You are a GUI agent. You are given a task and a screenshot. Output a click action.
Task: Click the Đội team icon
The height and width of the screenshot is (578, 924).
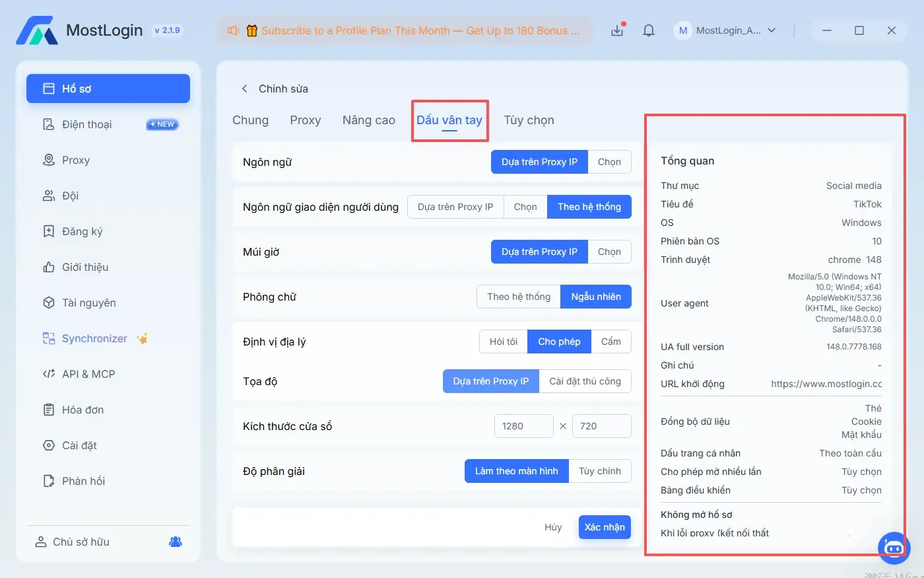(48, 196)
